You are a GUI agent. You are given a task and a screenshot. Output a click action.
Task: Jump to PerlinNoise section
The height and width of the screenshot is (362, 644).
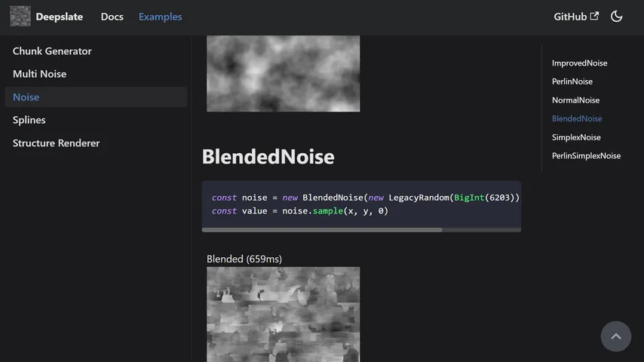click(x=572, y=81)
